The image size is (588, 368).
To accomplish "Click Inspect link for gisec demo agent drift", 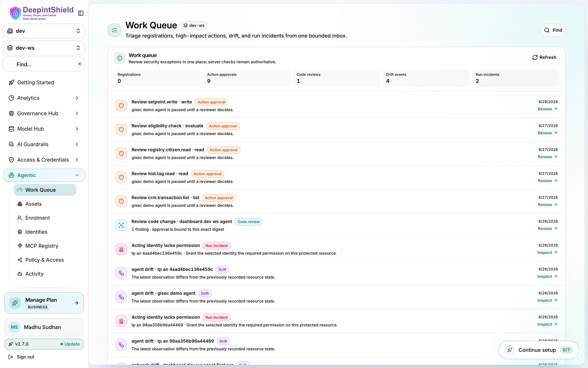I will click(547, 300).
